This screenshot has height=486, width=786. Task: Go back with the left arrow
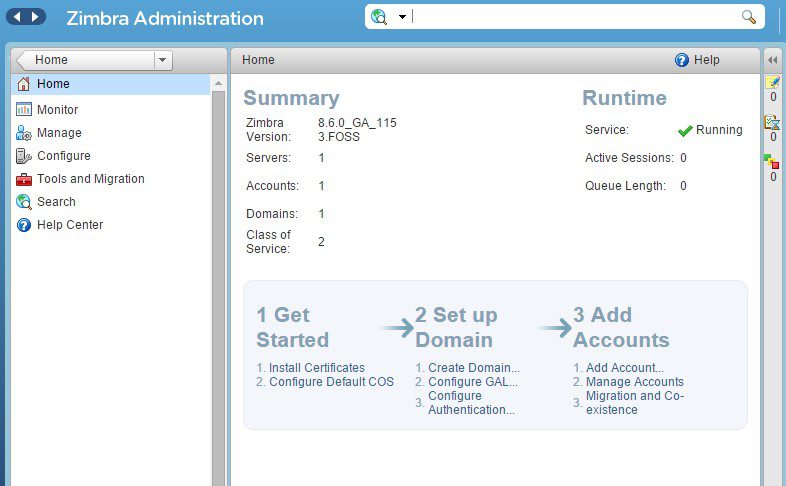(17, 17)
